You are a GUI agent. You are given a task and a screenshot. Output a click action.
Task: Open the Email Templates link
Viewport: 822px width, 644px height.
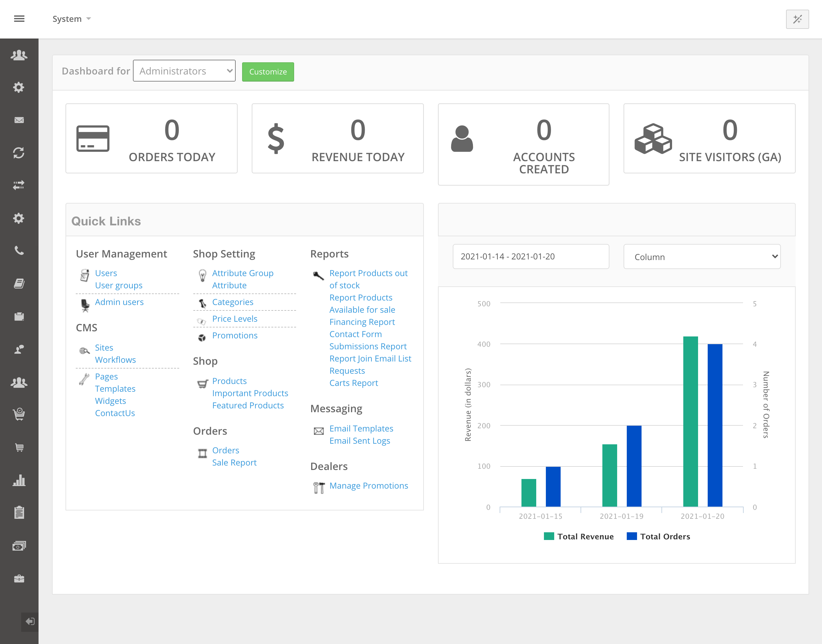coord(361,428)
